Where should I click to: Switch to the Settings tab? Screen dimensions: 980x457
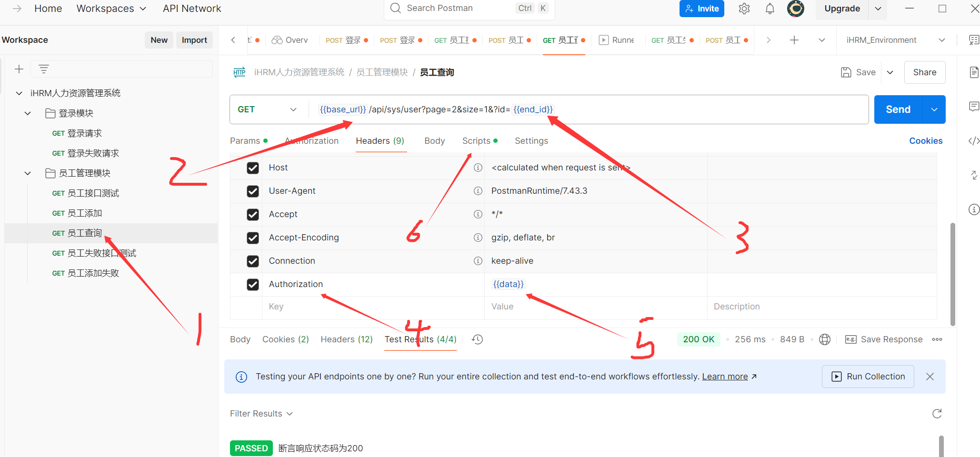click(531, 141)
